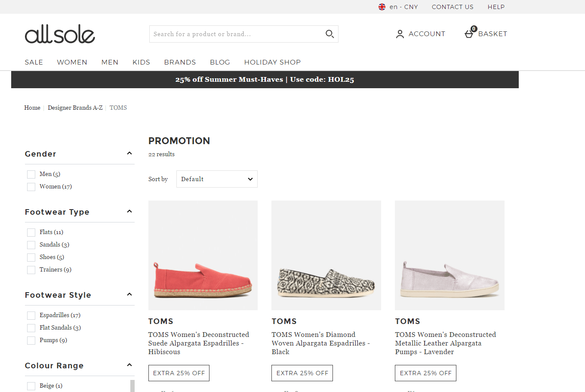Click the TOMS brand label above Lavender pumps
Image resolution: width=585 pixels, height=392 pixels.
407,321
